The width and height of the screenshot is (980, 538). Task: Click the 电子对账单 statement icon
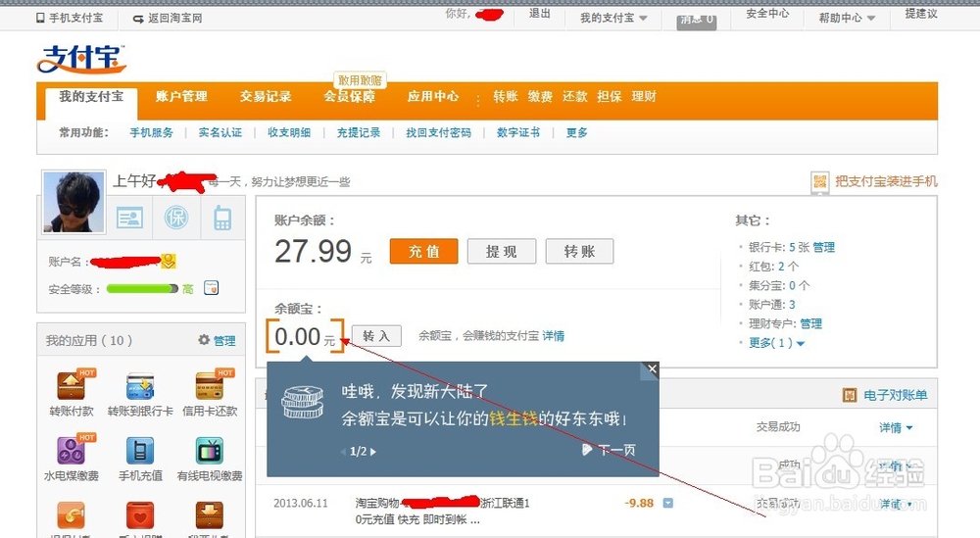click(x=850, y=395)
